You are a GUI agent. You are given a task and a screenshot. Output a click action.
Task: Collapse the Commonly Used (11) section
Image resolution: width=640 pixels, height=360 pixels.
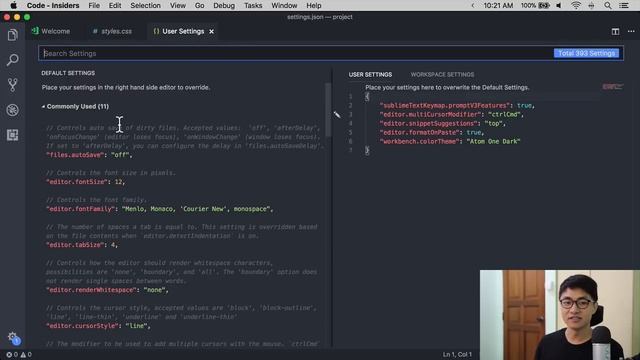point(75,107)
